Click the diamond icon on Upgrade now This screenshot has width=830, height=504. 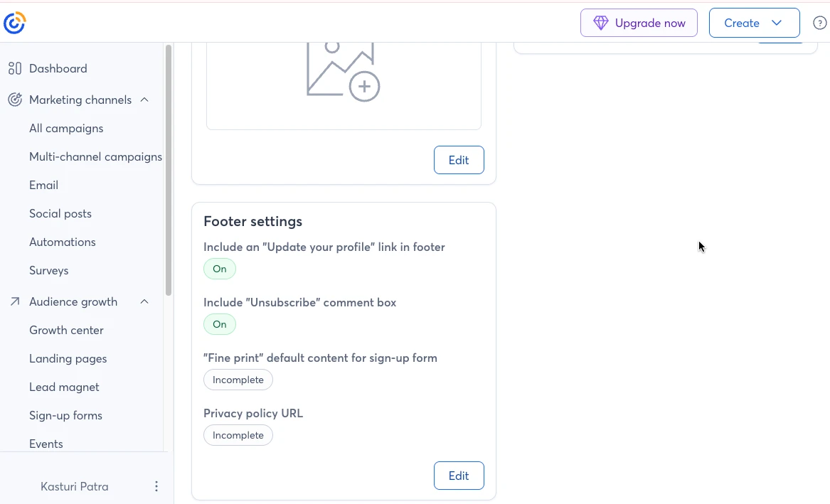[601, 23]
